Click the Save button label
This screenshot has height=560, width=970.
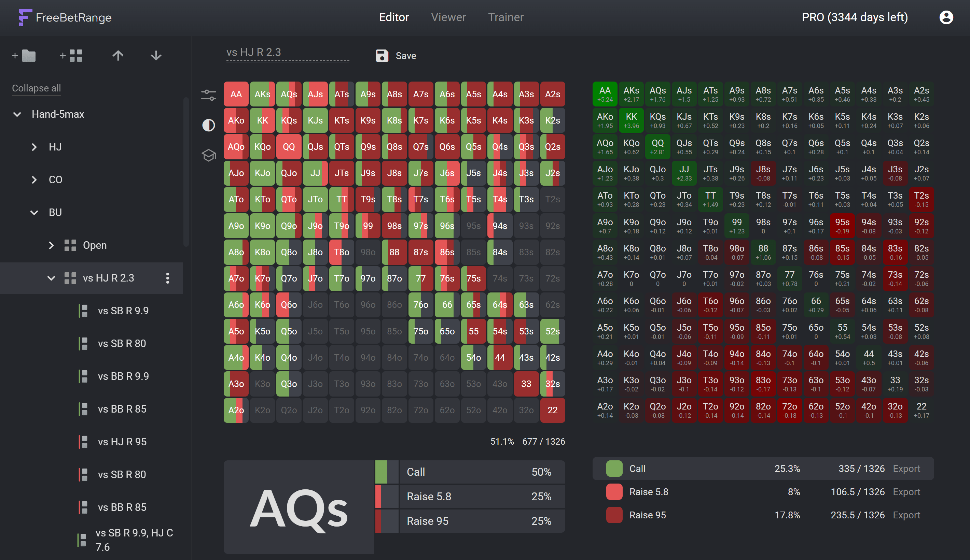tap(406, 56)
